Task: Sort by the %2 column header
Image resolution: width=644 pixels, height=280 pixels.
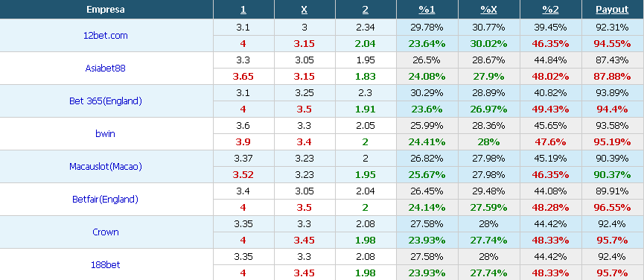Action: point(550,10)
